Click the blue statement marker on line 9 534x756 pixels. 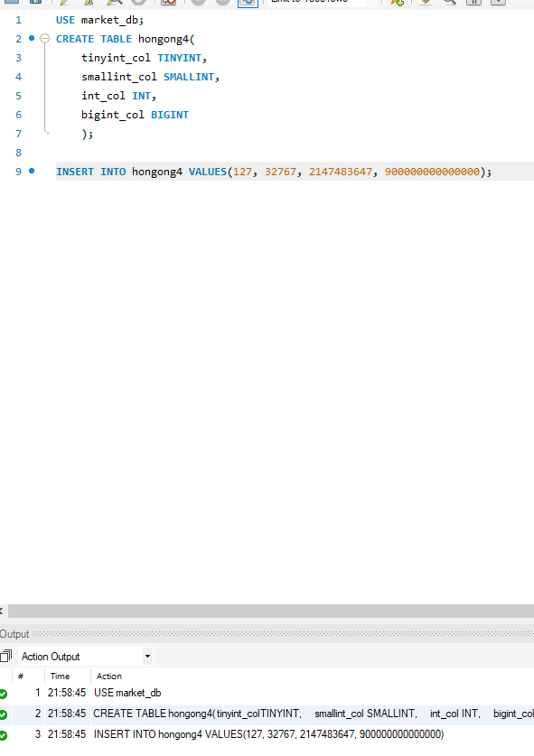[x=32, y=171]
